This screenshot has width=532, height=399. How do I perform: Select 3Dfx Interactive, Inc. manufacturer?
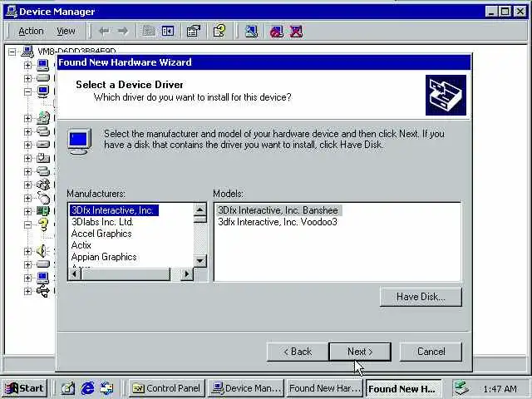tap(114, 210)
